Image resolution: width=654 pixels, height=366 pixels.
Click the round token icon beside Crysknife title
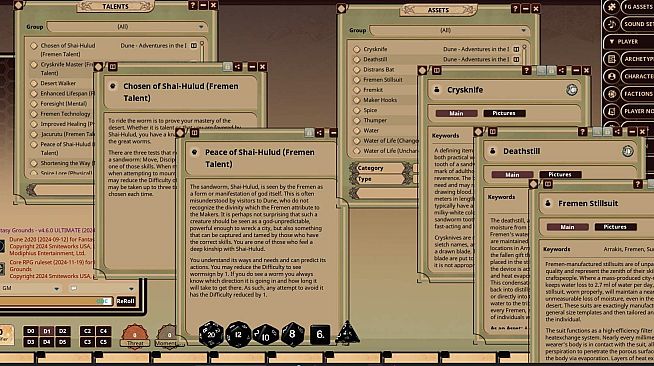(x=571, y=90)
